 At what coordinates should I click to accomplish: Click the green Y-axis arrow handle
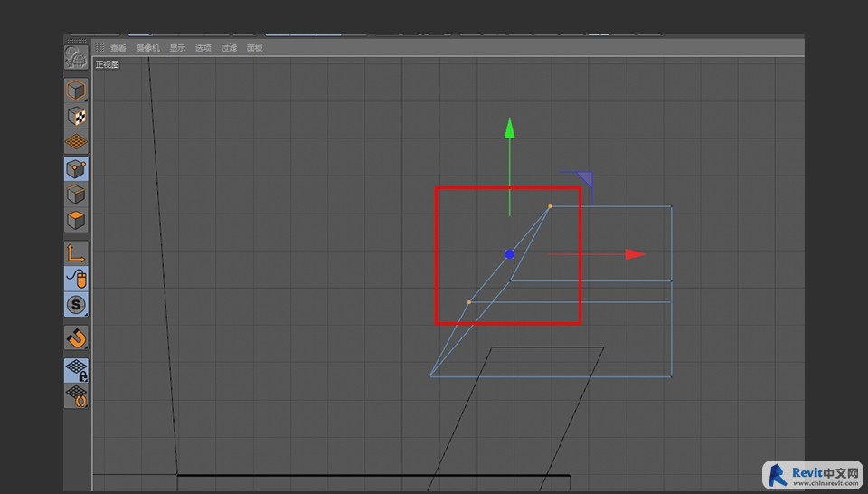point(510,128)
